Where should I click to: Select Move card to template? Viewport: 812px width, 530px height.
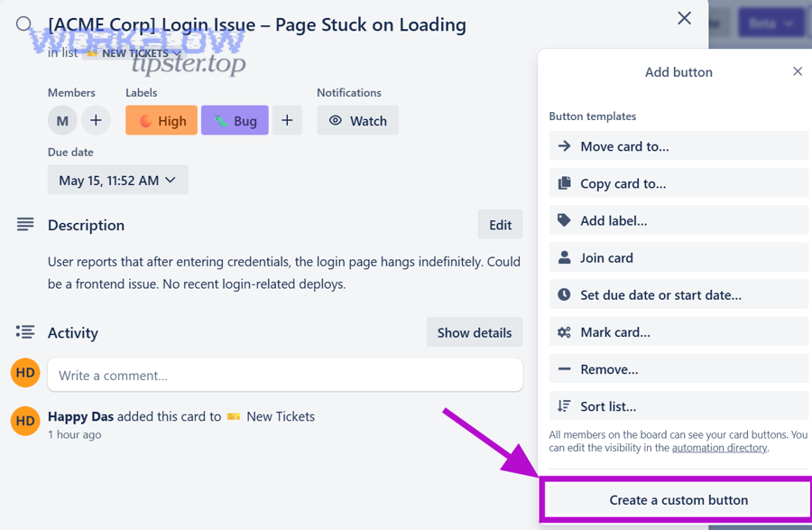(x=678, y=146)
